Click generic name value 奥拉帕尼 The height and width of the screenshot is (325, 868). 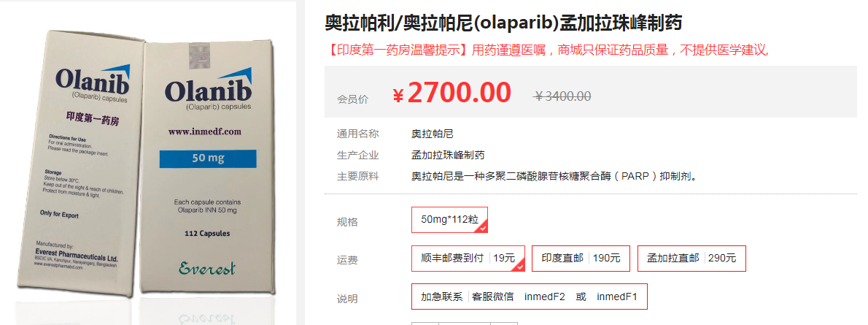[x=433, y=134]
